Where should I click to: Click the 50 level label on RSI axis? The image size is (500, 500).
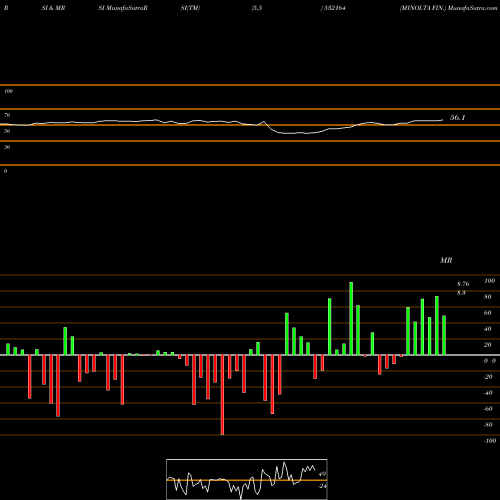[x=7, y=131]
